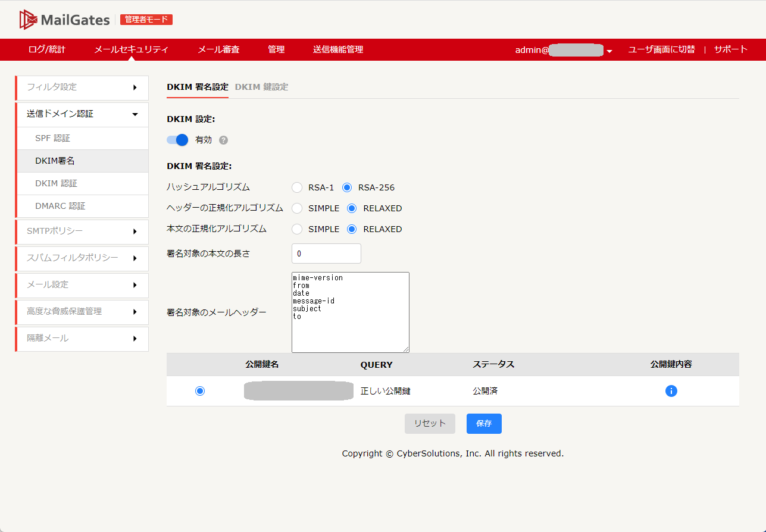Open the ログ/統計 menu
This screenshot has height=532, width=766.
click(x=47, y=49)
